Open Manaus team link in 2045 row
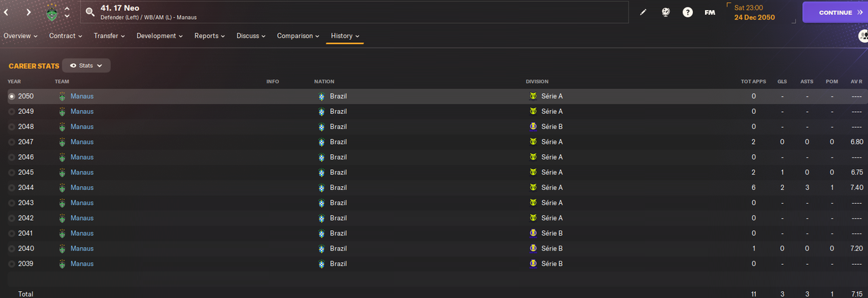The image size is (868, 298). click(82, 172)
